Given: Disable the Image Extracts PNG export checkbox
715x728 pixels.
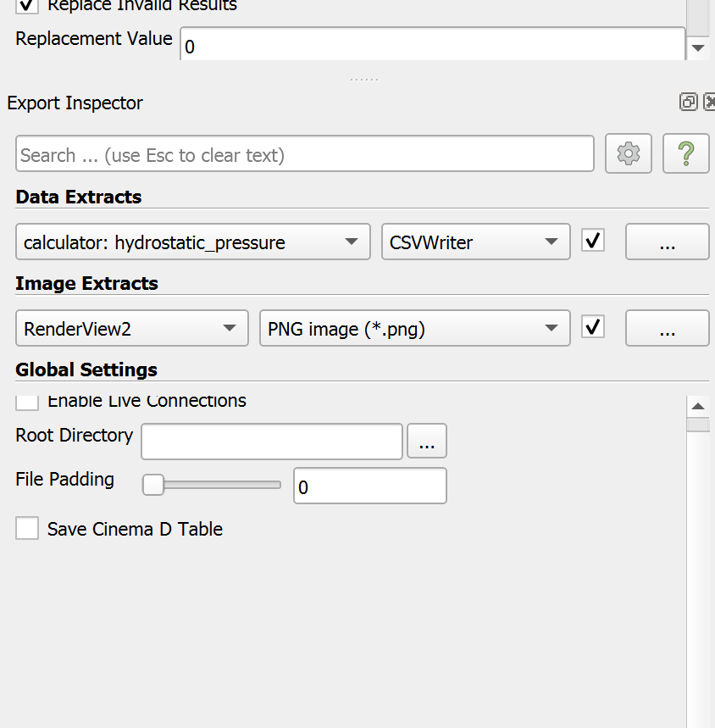Looking at the screenshot, I should [592, 327].
